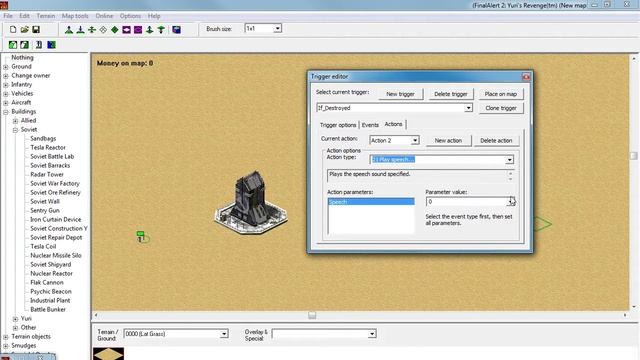This screenshot has width=640, height=360.
Task: Click the solid green diamond tile tool
Action: (115, 29)
